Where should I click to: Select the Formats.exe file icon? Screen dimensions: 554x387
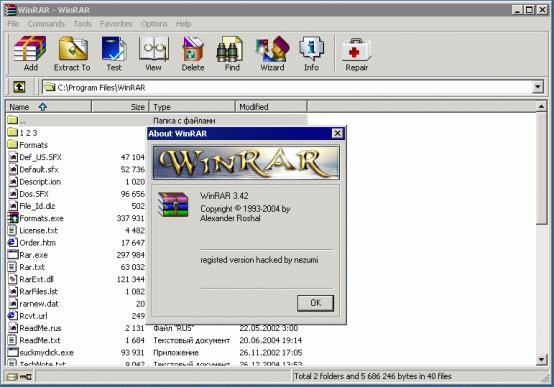[13, 218]
